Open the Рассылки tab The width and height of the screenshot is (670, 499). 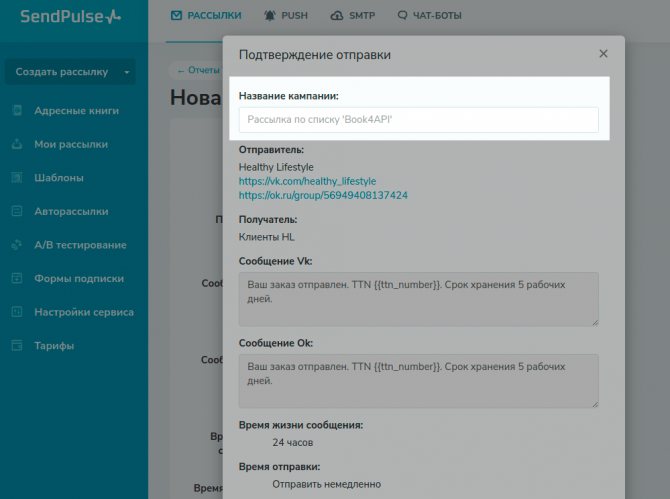coord(206,16)
